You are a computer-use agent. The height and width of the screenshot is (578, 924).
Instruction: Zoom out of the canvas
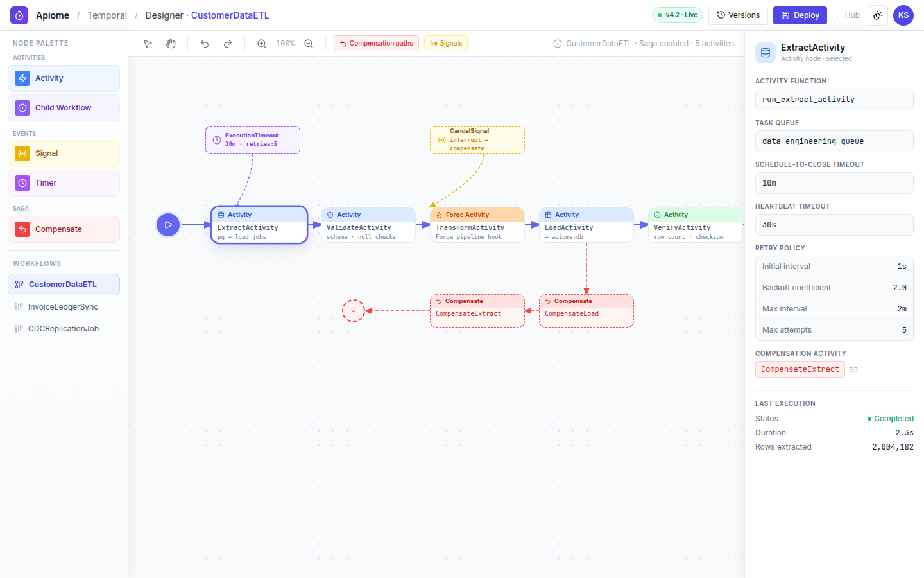pos(309,44)
